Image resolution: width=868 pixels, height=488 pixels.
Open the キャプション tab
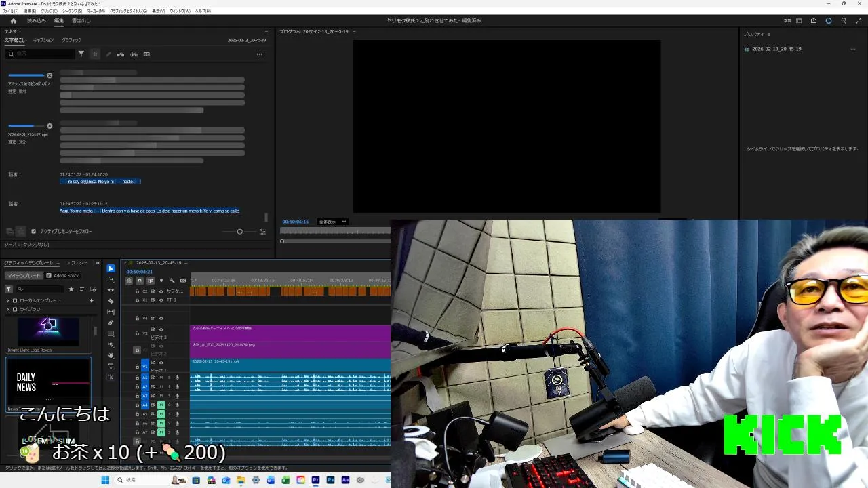coord(43,40)
